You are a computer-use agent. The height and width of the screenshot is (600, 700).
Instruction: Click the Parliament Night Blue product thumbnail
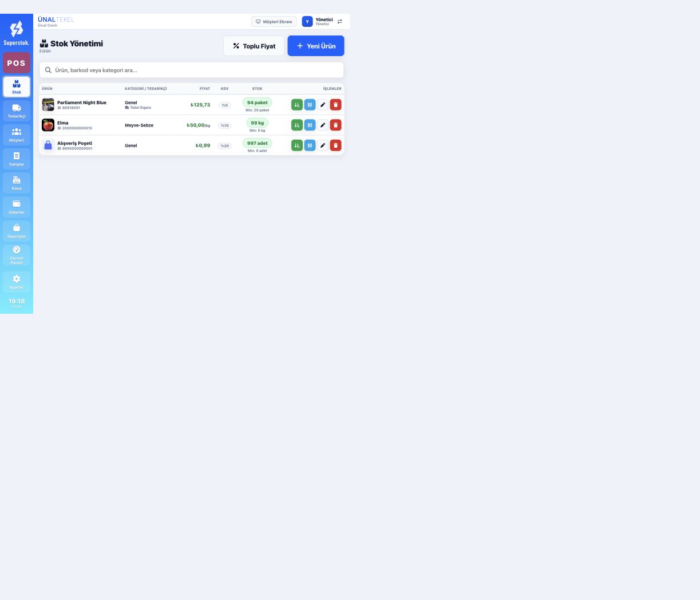click(x=48, y=105)
